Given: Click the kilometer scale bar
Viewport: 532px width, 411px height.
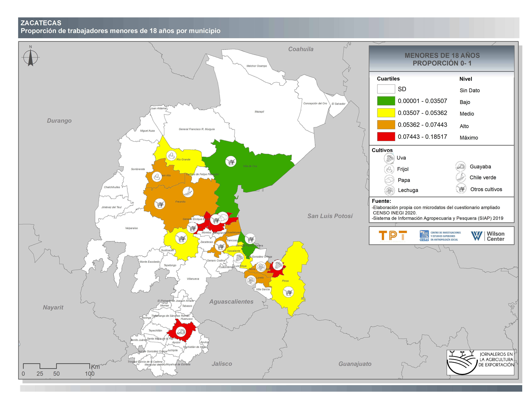Looking at the screenshot, I should [56, 366].
